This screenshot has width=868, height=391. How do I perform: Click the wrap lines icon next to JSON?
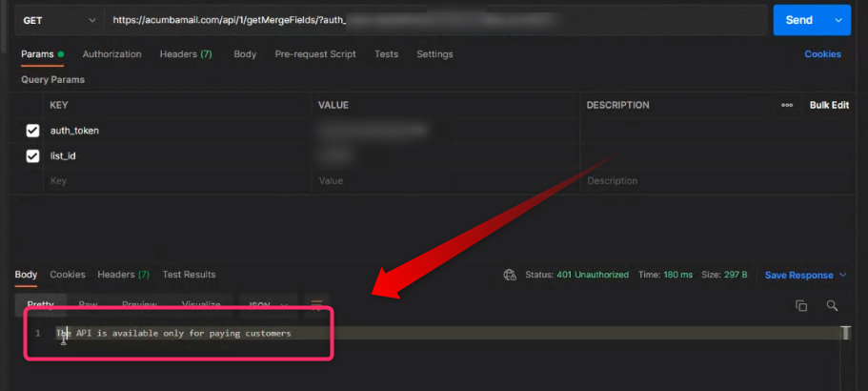[x=317, y=304]
